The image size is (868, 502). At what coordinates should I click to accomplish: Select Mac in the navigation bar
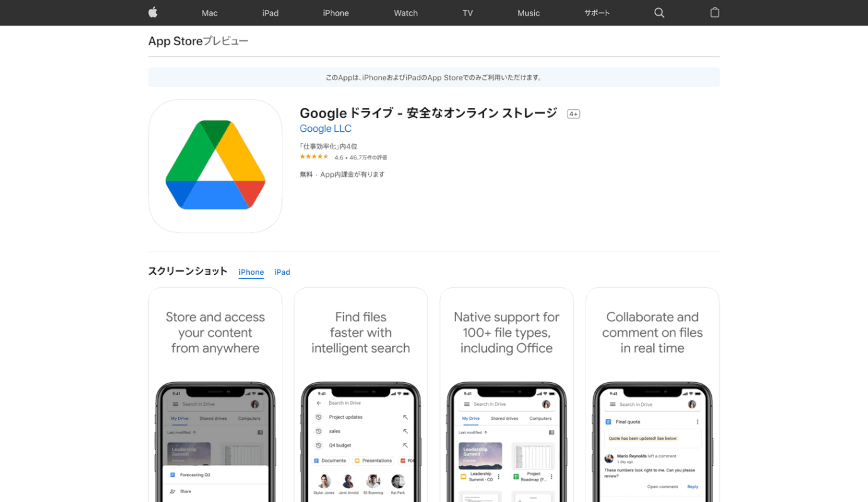click(209, 13)
